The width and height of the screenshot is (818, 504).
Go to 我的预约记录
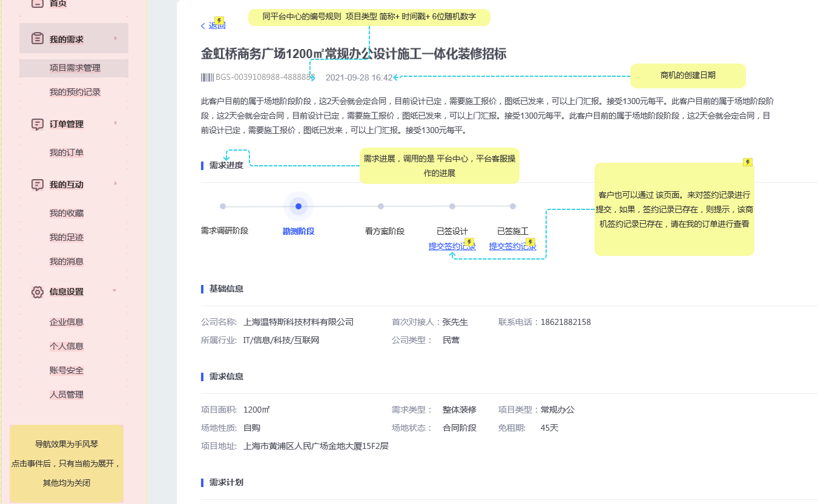pyautogui.click(x=75, y=92)
